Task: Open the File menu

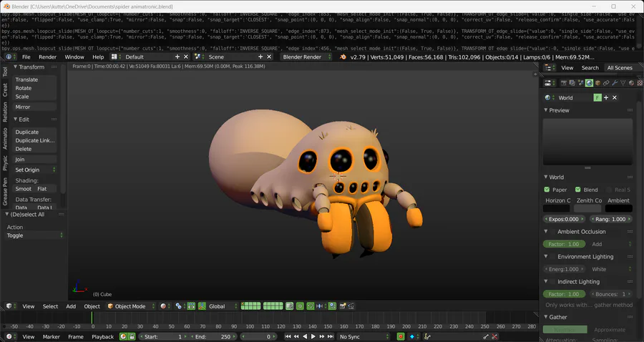Action: [26, 57]
